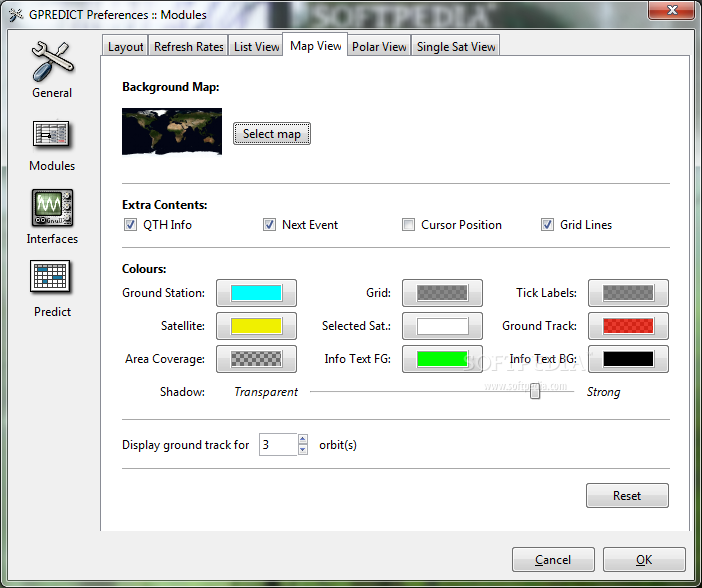Open the General preferences section icon
The width and height of the screenshot is (702, 588).
coord(52,62)
